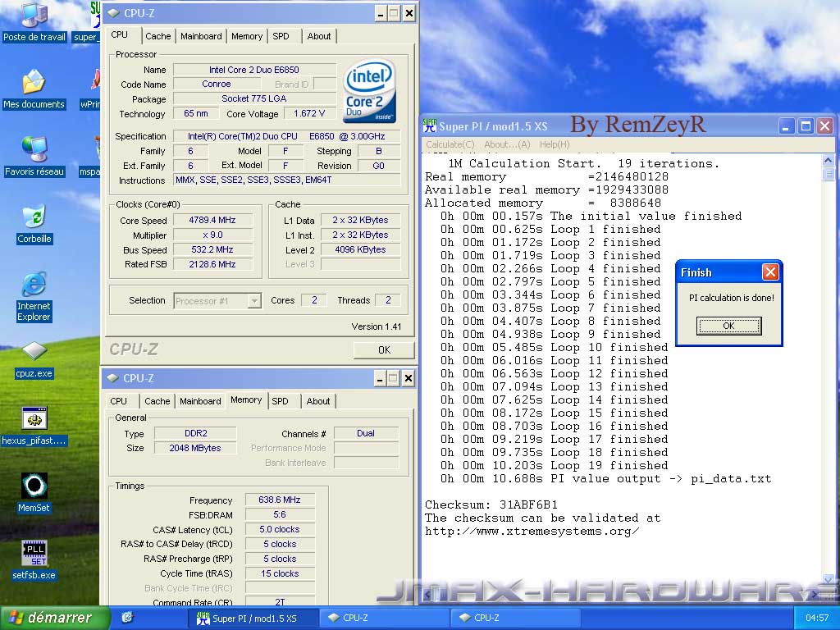Open About tab in lower CPU-Z window
The height and width of the screenshot is (630, 840).
317,400
